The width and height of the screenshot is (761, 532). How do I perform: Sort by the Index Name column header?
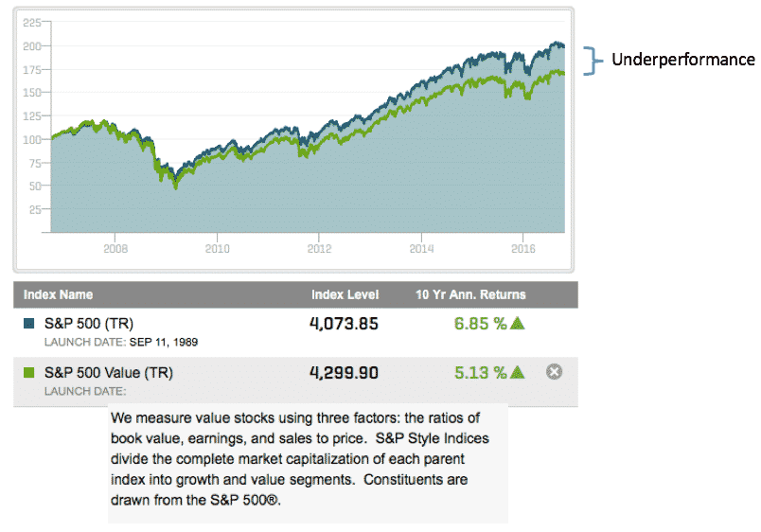point(58,294)
